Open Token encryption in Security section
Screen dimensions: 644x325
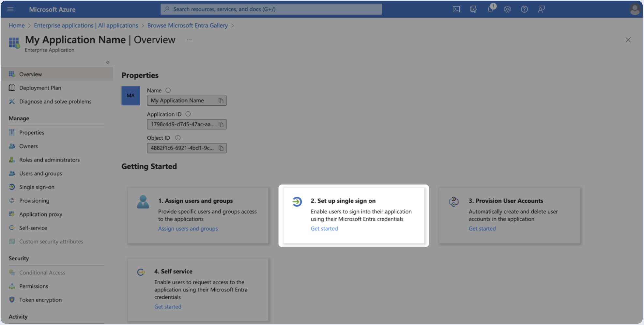(40, 300)
